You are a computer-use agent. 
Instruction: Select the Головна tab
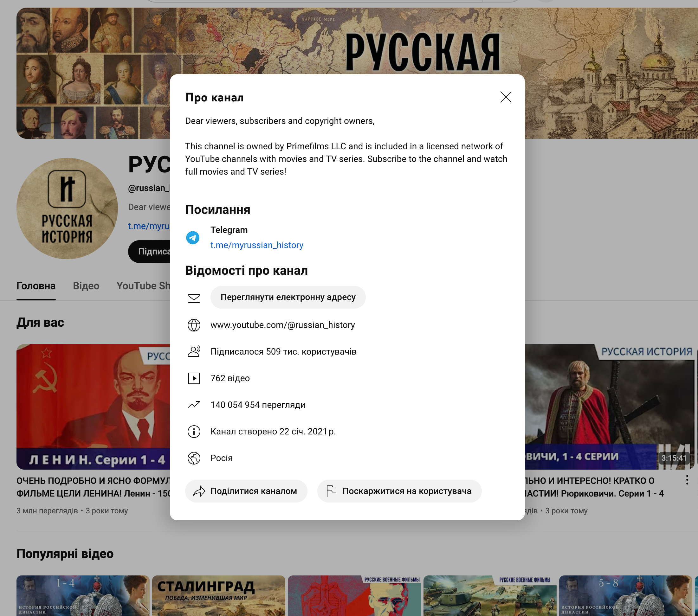[x=36, y=286]
